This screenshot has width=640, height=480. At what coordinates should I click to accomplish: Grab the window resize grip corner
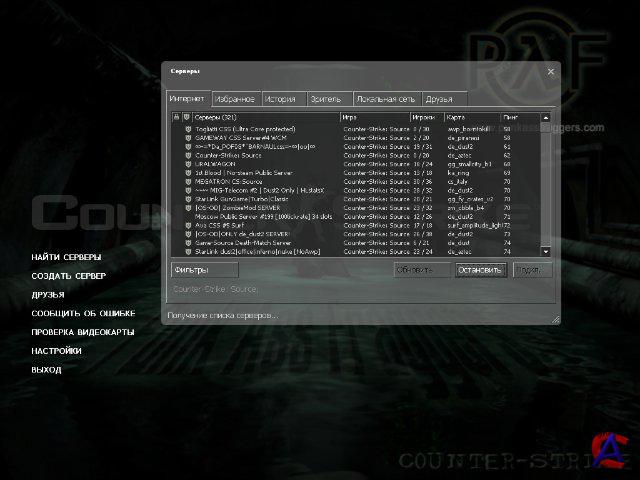pyautogui.click(x=554, y=318)
